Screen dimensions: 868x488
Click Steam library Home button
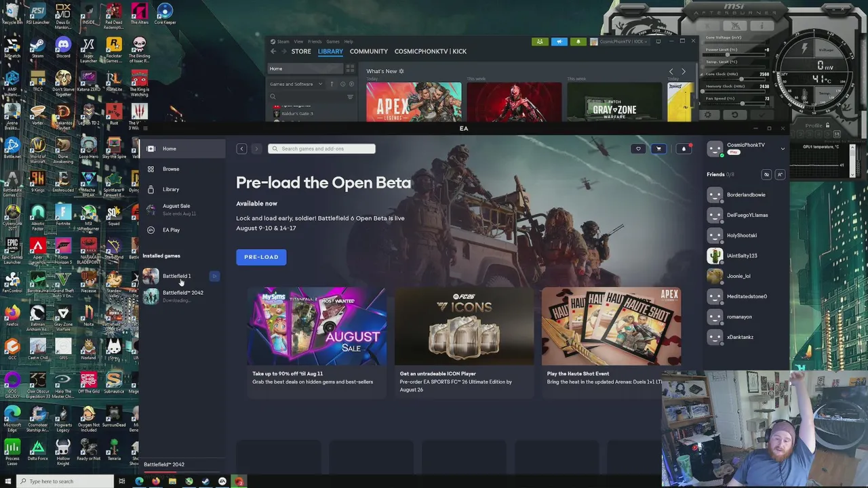pos(305,68)
